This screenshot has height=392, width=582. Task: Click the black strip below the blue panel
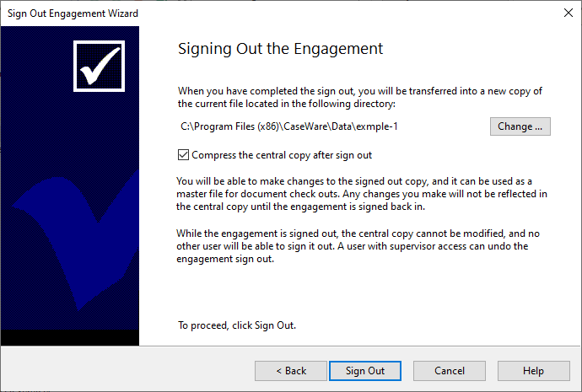(70, 337)
